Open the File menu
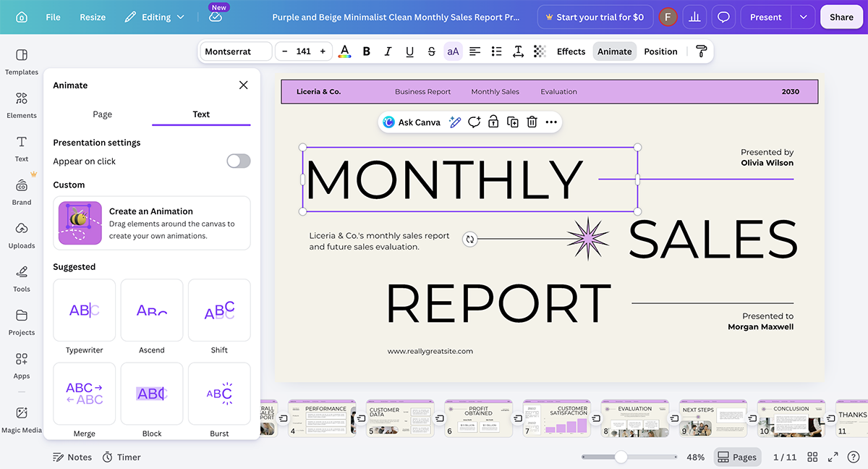Viewport: 868px width, 469px height. point(53,17)
